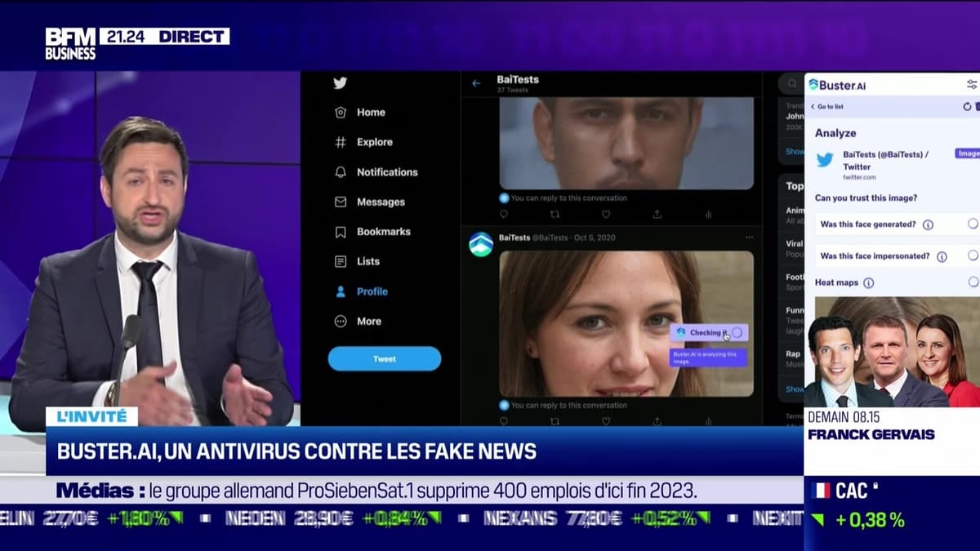Toggle Was this face impersonated option
This screenshot has height=551, width=980.
click(x=973, y=256)
